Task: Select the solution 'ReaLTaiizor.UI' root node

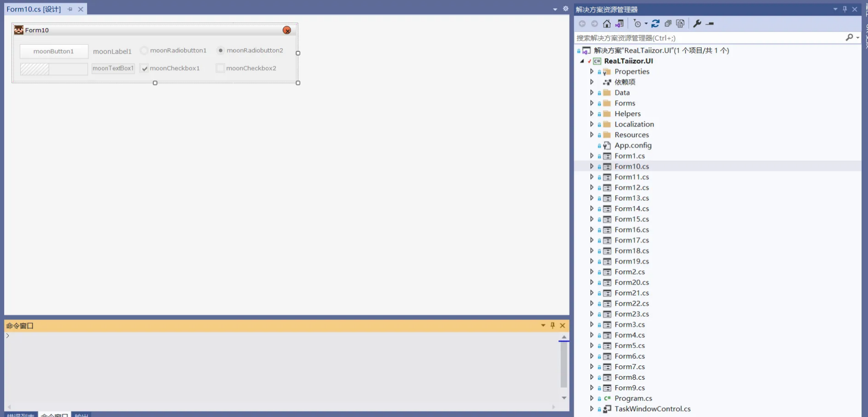Action: point(661,51)
